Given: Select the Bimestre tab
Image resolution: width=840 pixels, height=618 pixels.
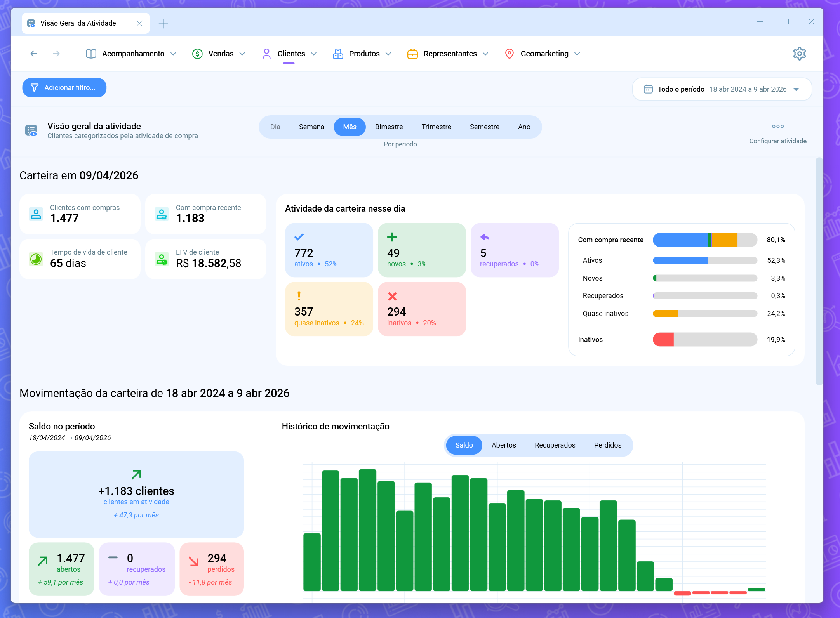Looking at the screenshot, I should click(x=389, y=127).
